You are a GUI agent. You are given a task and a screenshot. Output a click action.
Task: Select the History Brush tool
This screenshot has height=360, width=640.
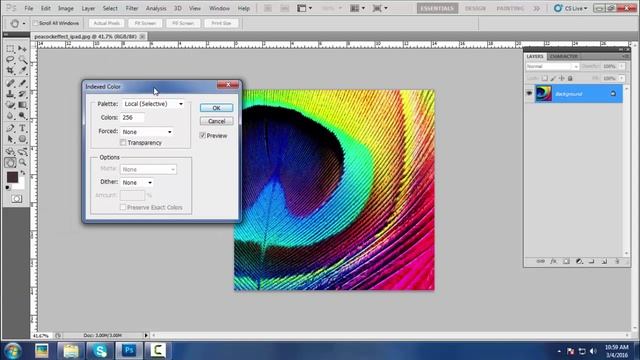point(22,94)
